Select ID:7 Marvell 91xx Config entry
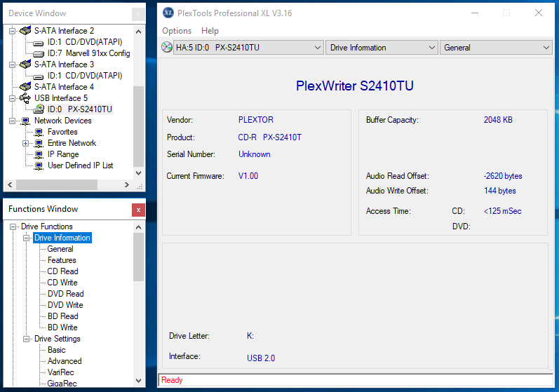559x392 pixels. [89, 53]
